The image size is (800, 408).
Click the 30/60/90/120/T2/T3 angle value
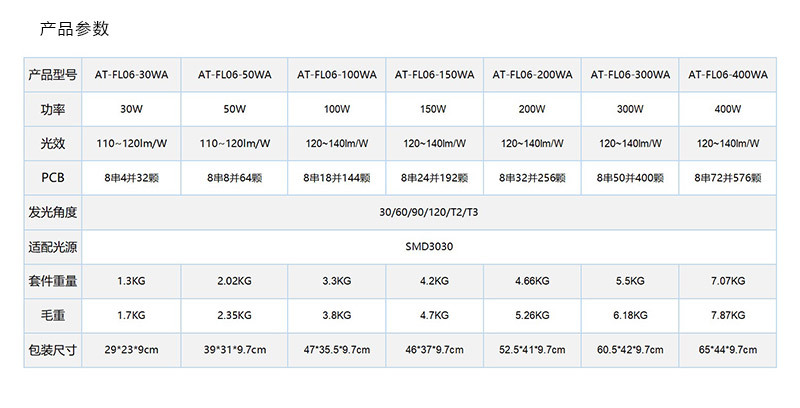tap(429, 212)
